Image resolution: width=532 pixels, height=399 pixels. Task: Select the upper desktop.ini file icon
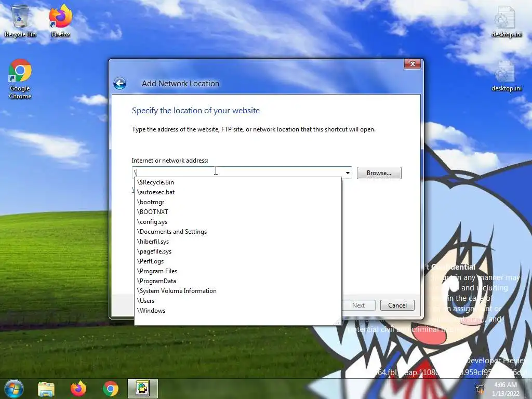click(507, 21)
